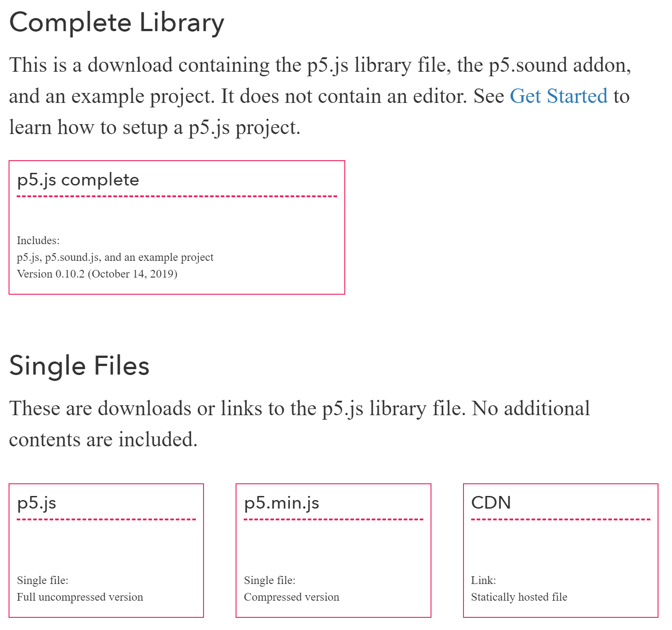This screenshot has height=630, width=672.
Task: Click the Single Files heading
Action: pos(79,366)
